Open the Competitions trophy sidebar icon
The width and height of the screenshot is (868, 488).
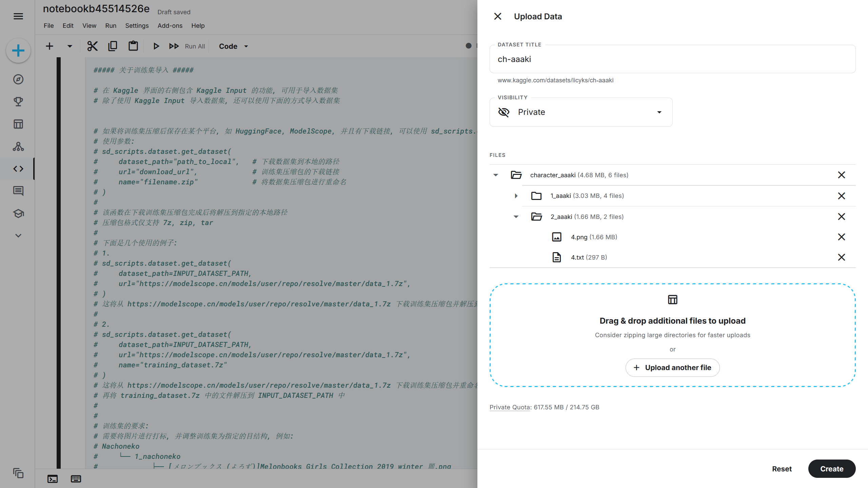[x=18, y=102]
